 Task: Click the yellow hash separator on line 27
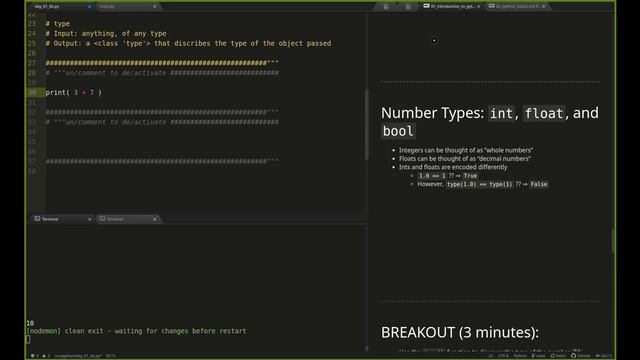click(162, 63)
